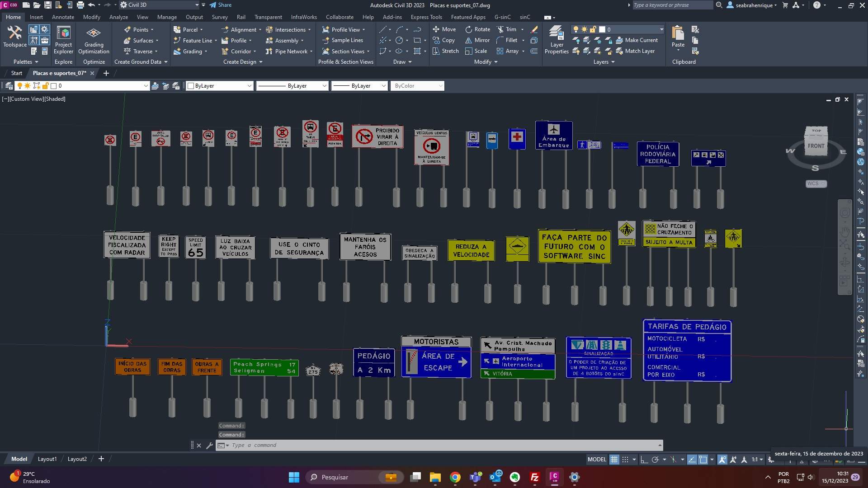Select the Move tool

click(446, 29)
